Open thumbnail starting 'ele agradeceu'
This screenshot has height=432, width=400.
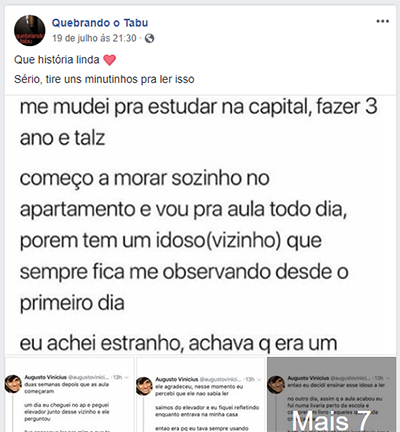coord(201,395)
